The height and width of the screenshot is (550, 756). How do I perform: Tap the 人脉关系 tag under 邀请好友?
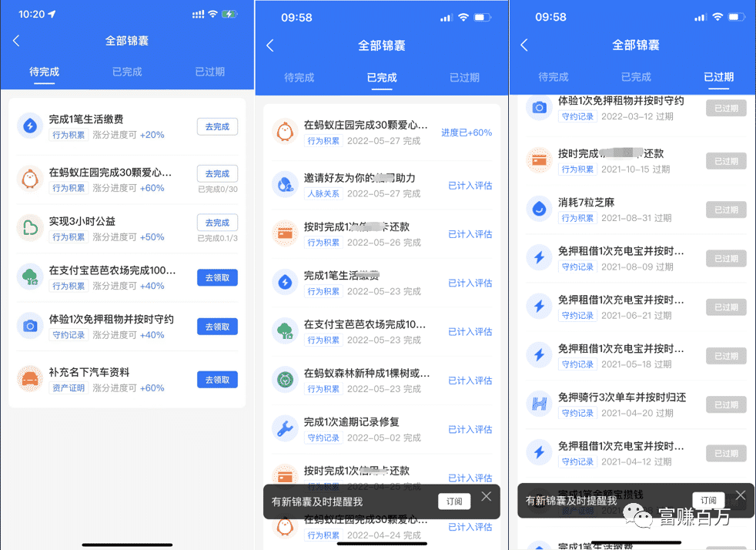pos(323,193)
